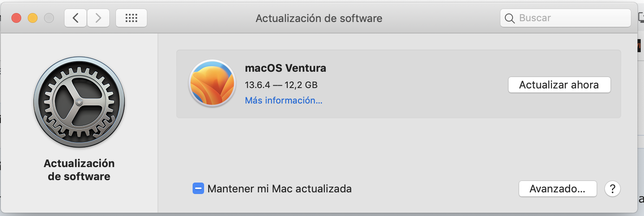Image resolution: width=644 pixels, height=216 pixels.
Task: Click the magnifying glass search icon
Action: (510, 18)
